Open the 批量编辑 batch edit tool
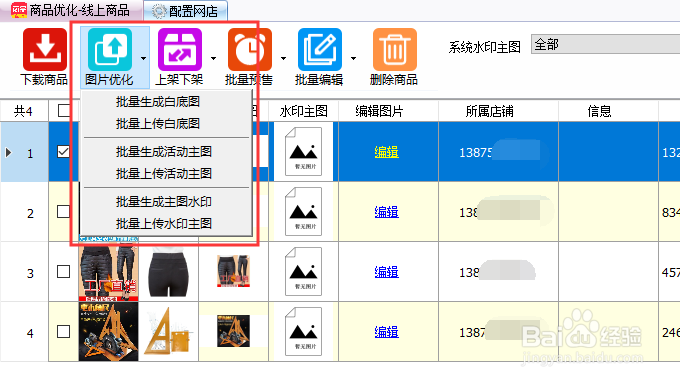Image resolution: width=680 pixels, height=381 pixels. [319, 56]
